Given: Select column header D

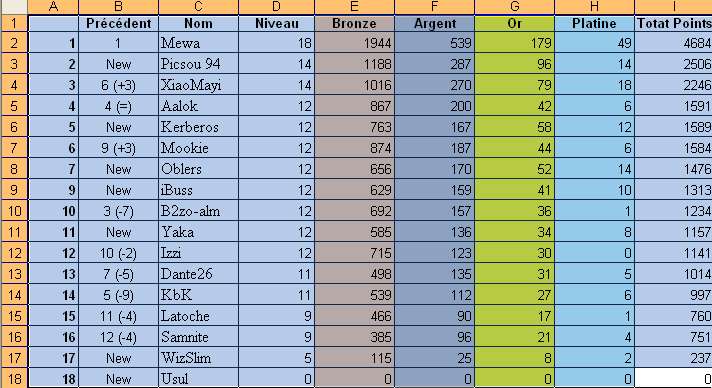Looking at the screenshot, I should (276, 7).
